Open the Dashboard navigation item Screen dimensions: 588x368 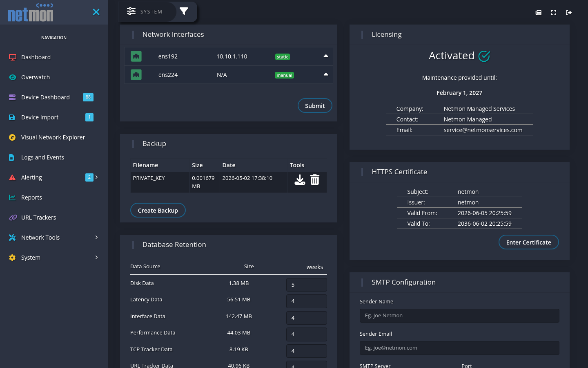(x=36, y=57)
